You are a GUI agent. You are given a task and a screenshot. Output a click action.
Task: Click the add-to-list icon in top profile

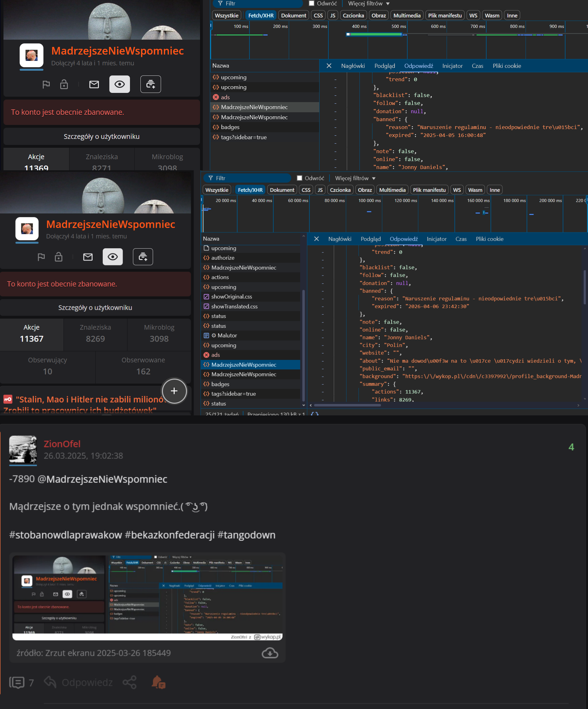coord(151,84)
